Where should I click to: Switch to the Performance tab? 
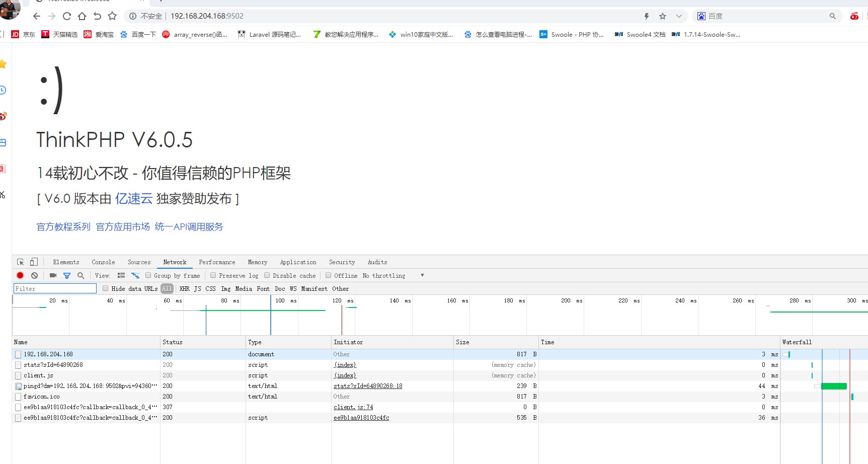coord(217,262)
